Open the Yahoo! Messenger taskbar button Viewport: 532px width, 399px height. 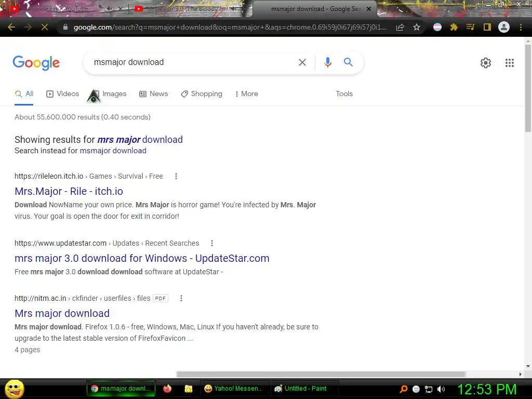[234, 389]
